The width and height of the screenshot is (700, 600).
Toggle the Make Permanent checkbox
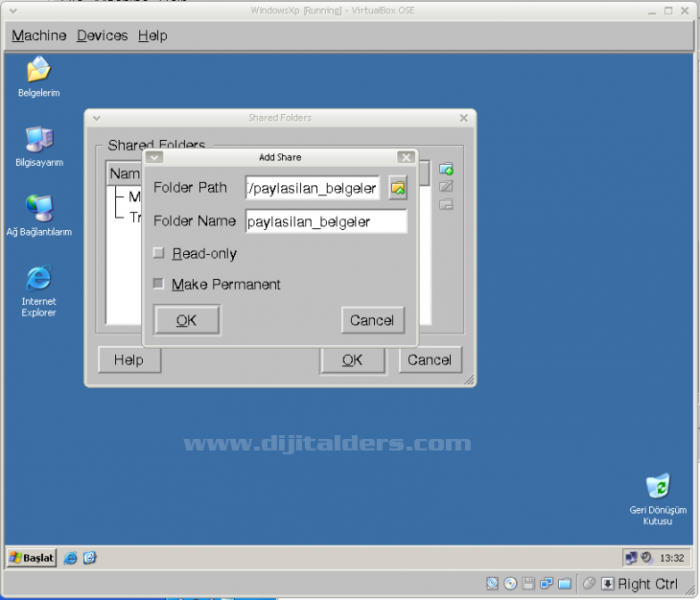pos(158,284)
